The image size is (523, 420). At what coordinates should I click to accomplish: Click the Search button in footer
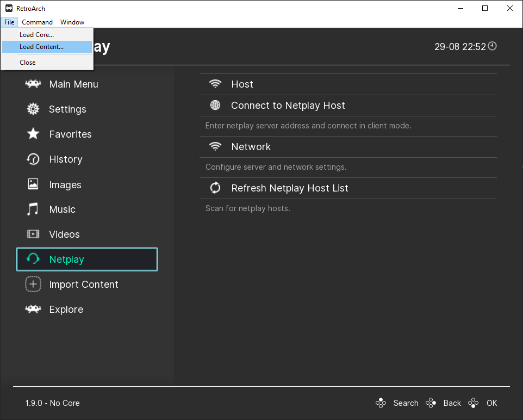click(x=406, y=403)
